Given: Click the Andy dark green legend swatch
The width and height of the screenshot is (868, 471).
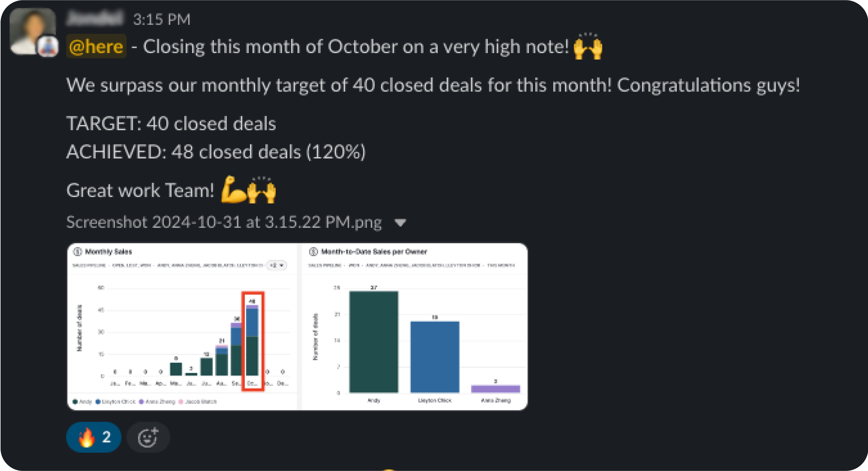Looking at the screenshot, I should [x=75, y=402].
